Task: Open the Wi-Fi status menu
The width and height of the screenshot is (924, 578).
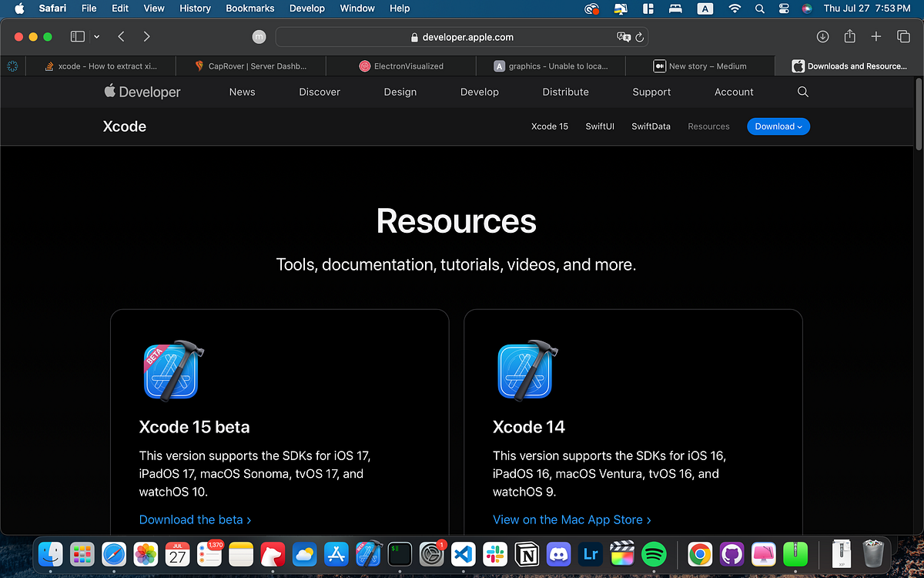Action: click(x=735, y=8)
